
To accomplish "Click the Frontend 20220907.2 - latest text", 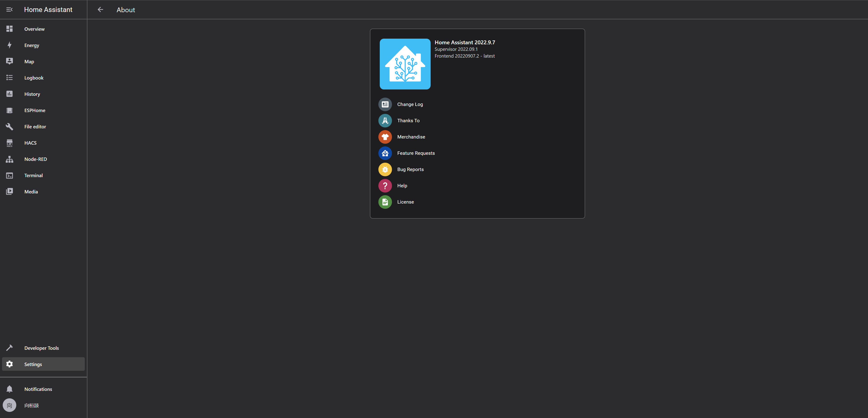I will [x=465, y=56].
